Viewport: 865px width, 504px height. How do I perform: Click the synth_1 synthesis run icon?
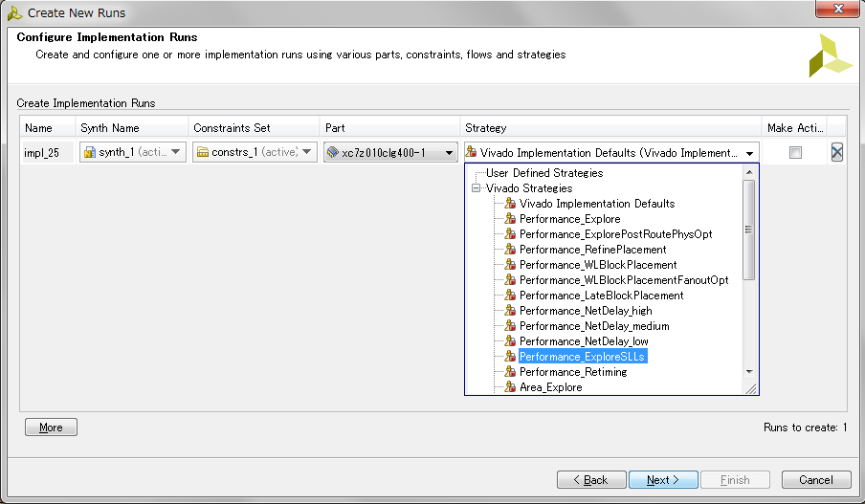click(x=90, y=152)
